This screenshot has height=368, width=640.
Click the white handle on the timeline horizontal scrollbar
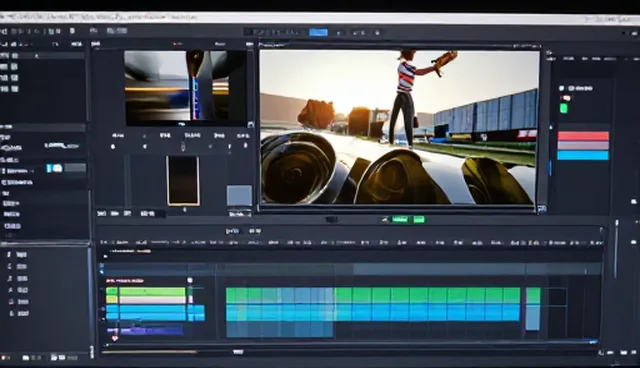tap(238, 352)
